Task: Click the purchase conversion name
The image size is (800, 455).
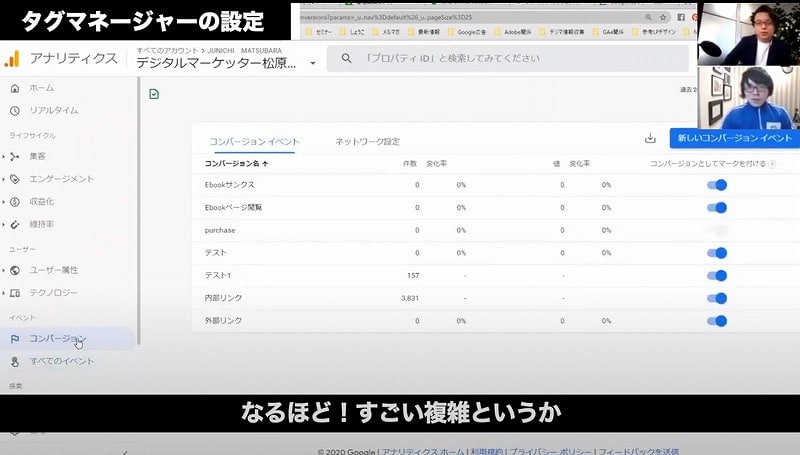Action: [220, 231]
